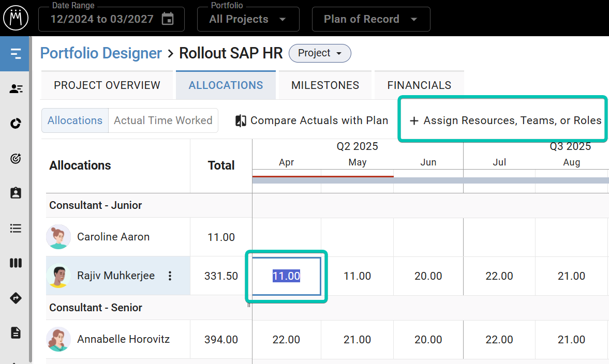
Task: Select the Allocations main tab
Action: 226,85
